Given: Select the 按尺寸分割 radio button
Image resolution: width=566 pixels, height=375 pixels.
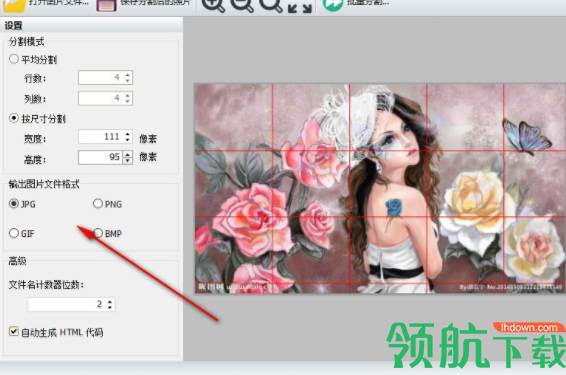Looking at the screenshot, I should [14, 118].
